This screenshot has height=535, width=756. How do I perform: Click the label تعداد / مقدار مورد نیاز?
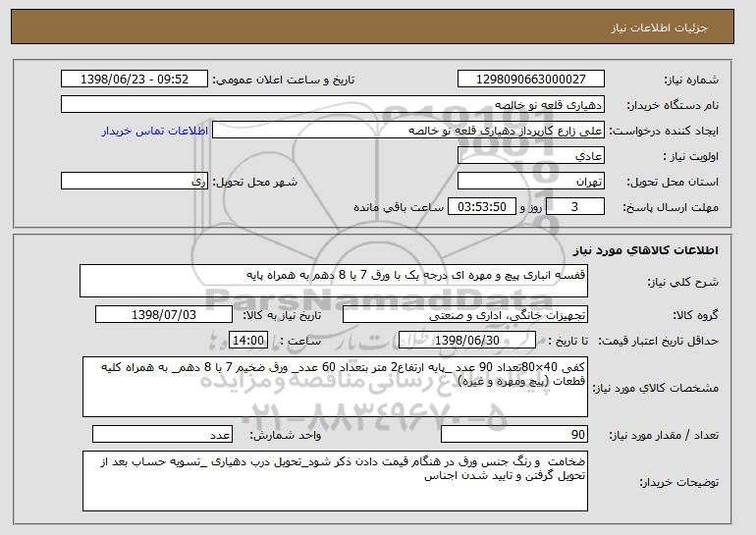click(664, 435)
